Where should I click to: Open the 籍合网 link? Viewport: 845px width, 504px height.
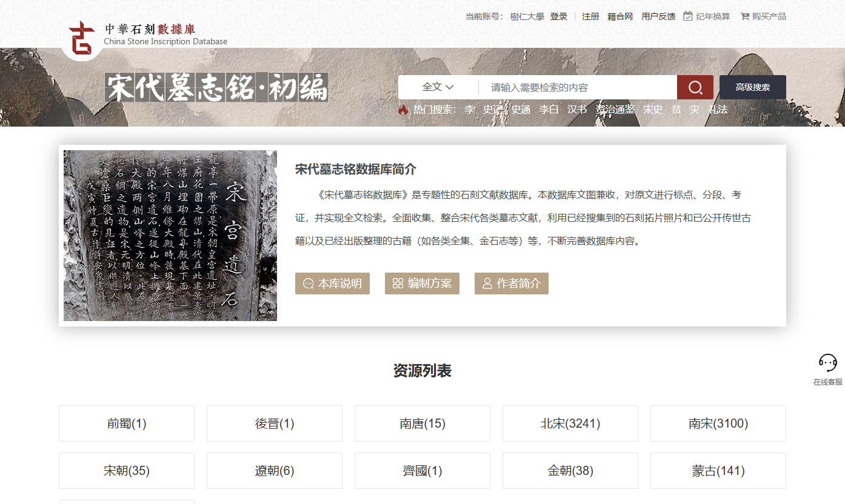(x=620, y=16)
